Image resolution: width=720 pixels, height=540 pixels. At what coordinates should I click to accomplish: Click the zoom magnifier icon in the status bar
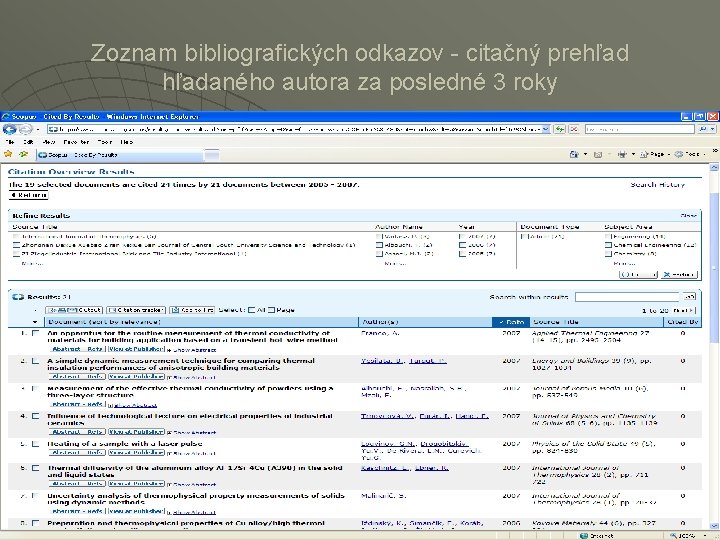[x=673, y=535]
